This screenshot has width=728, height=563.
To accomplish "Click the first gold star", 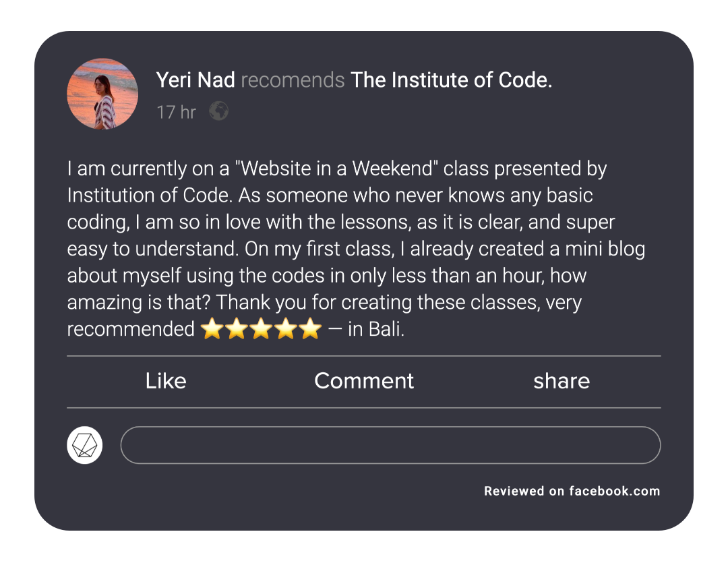I will (212, 330).
